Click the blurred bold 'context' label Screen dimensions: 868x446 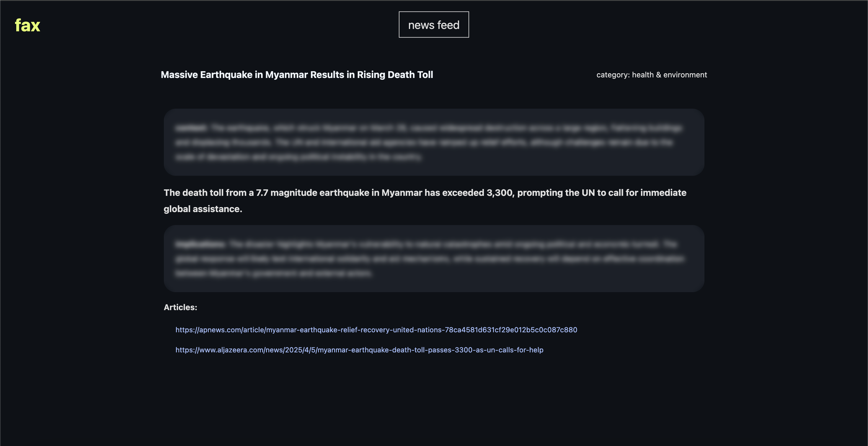[x=191, y=128]
